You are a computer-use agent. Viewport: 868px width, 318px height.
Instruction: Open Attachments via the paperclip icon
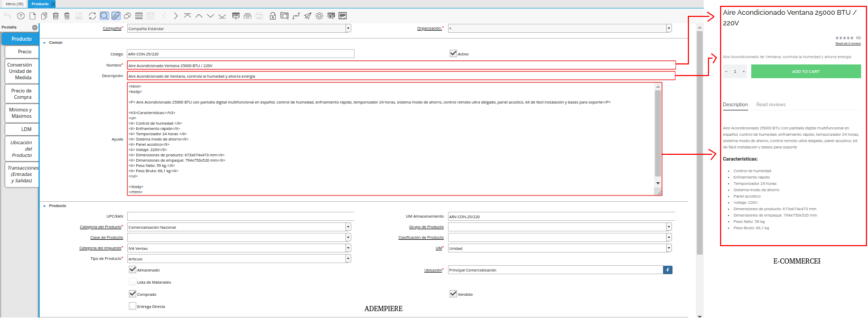(x=116, y=16)
